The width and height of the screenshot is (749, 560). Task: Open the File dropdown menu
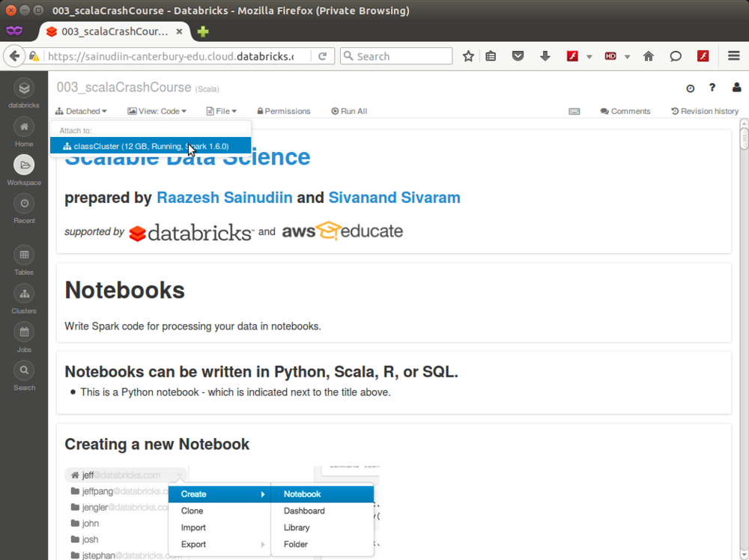coord(221,112)
